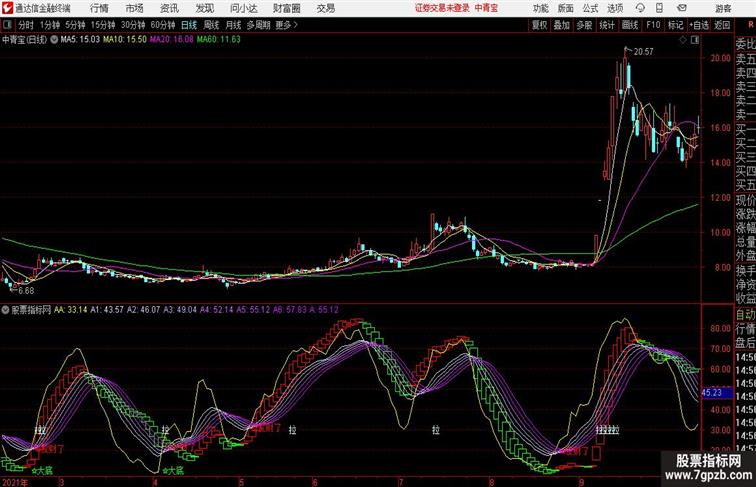
Task: Switch to the 15分钟 period tab
Action: (103, 25)
